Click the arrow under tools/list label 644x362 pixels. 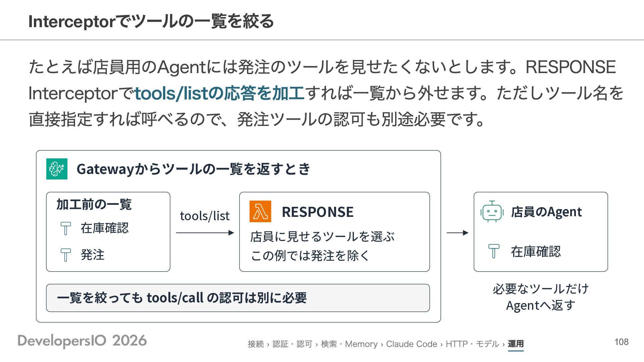pos(205,233)
